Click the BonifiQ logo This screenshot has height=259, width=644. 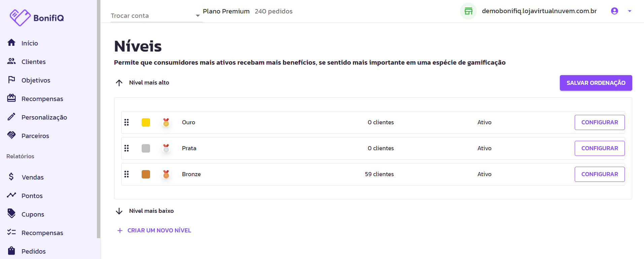point(37,18)
